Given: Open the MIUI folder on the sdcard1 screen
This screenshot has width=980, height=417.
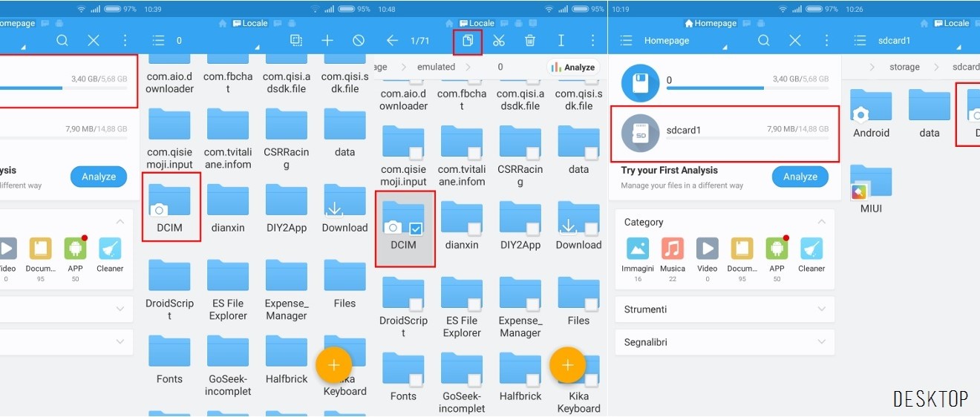Looking at the screenshot, I should pyautogui.click(x=871, y=181).
